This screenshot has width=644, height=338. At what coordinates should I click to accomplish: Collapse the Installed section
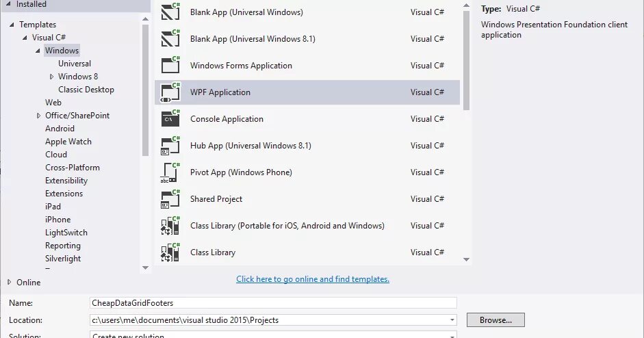point(8,3)
